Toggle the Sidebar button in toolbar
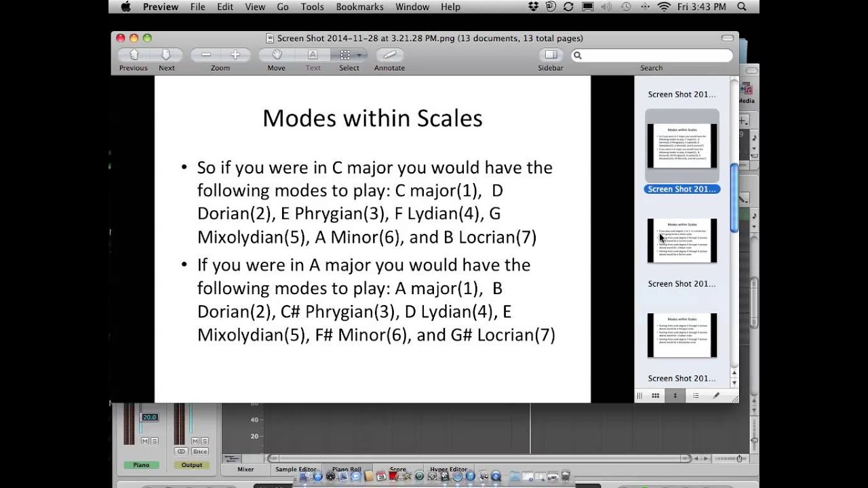 tap(551, 55)
